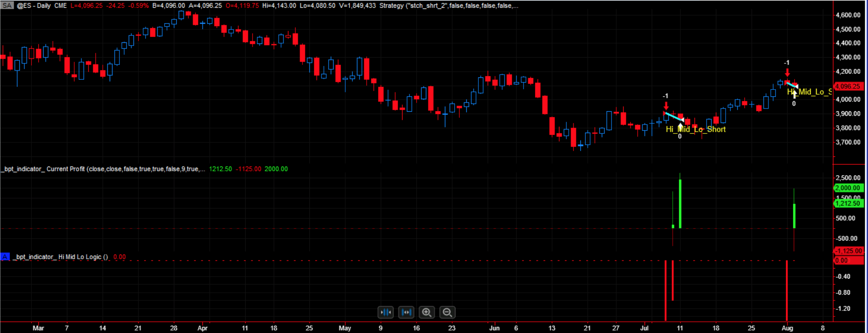The image size is (868, 333).
Task: Click the Apr label on the date axis
Action: pyautogui.click(x=202, y=328)
